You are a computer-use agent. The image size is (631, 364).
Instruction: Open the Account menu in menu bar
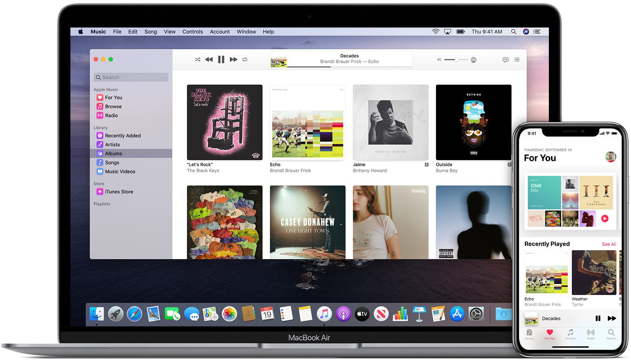(x=220, y=32)
